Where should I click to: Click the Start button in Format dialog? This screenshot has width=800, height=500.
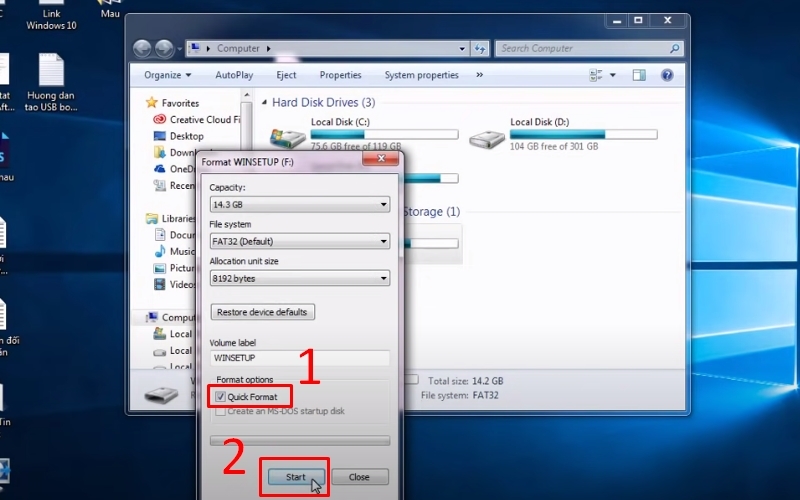pyautogui.click(x=296, y=477)
